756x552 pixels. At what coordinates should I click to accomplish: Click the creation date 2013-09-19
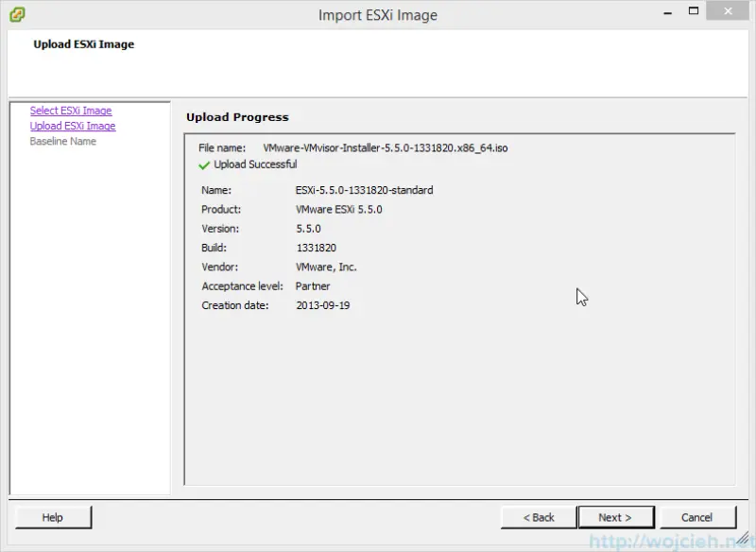coord(322,305)
